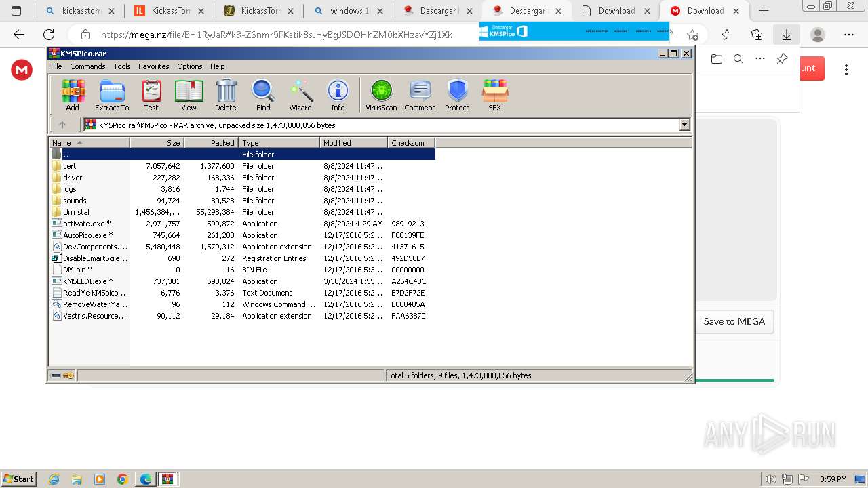Click the View file icon

coord(189,96)
